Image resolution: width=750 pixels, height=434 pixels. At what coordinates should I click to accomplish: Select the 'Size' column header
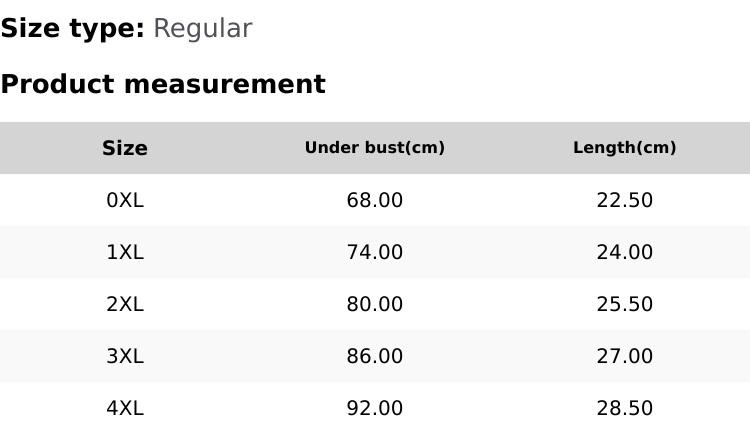(x=125, y=148)
